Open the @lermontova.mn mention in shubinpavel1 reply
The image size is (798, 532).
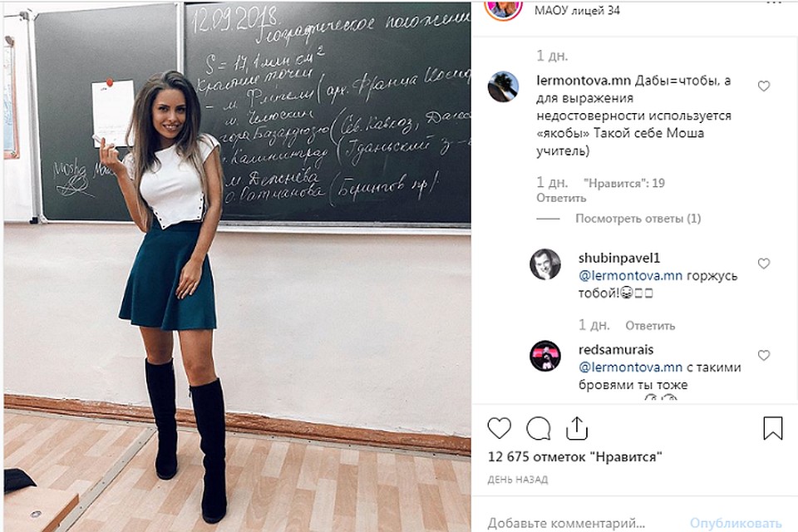click(630, 275)
